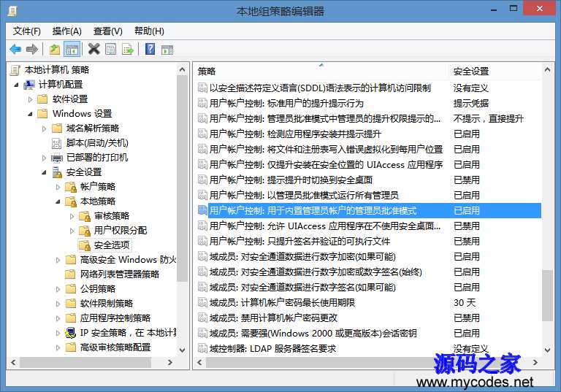
Task: Click the policy list vertical scrollbar thumb
Action: click(x=547, y=296)
